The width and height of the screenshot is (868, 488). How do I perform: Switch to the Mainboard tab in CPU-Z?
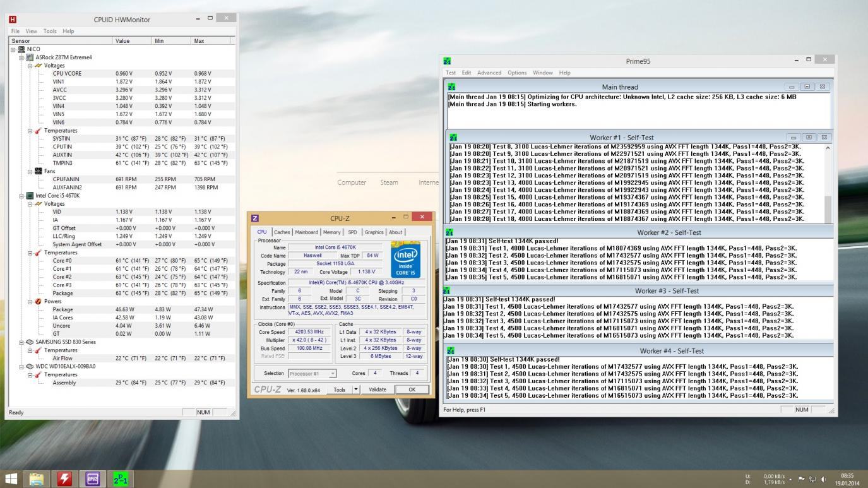[307, 232]
